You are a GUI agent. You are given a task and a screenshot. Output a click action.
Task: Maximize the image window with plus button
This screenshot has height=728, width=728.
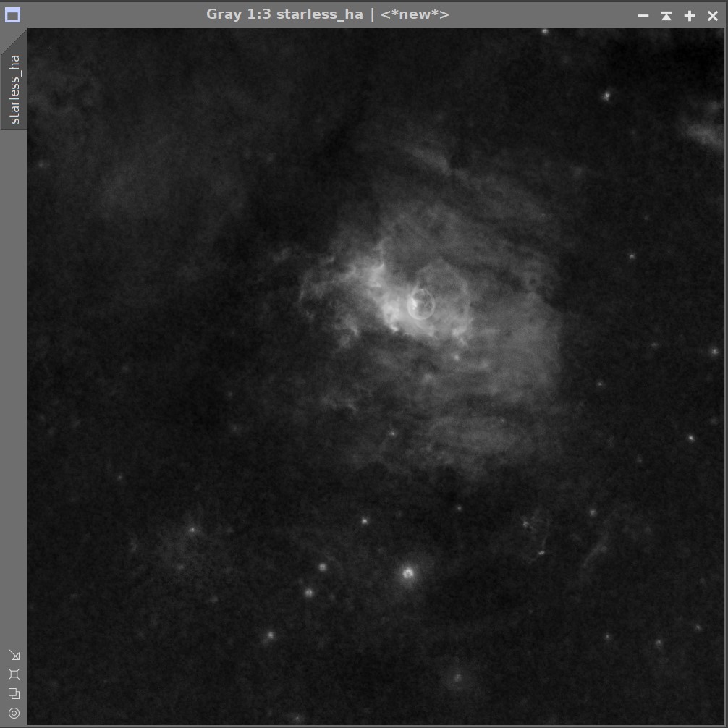coord(690,16)
